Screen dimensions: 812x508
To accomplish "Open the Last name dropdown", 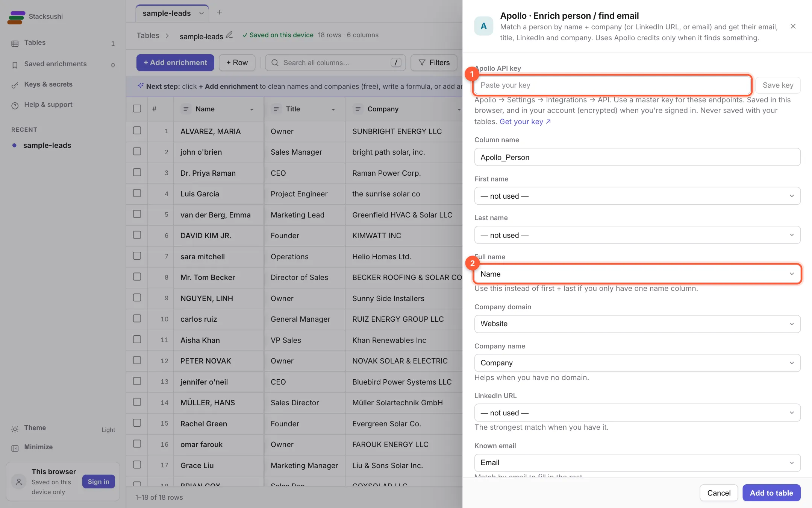I will pyautogui.click(x=637, y=235).
